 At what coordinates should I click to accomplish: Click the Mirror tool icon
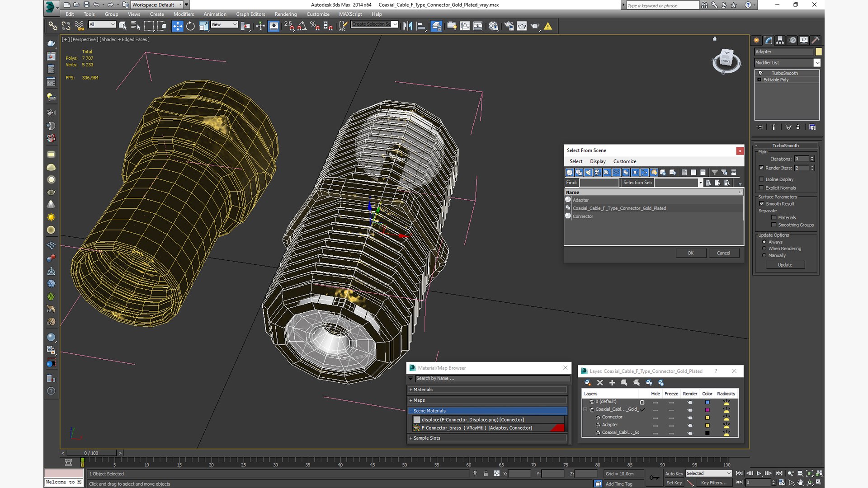pos(407,26)
